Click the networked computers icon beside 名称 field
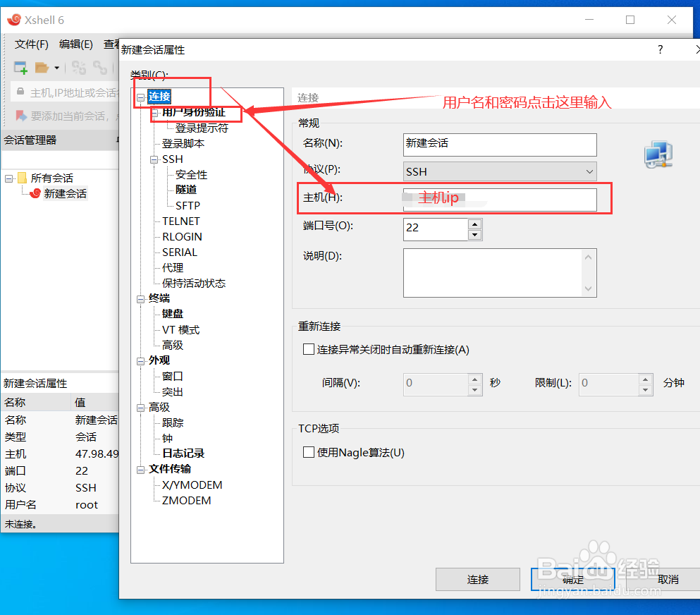The image size is (700, 615). coord(658,156)
